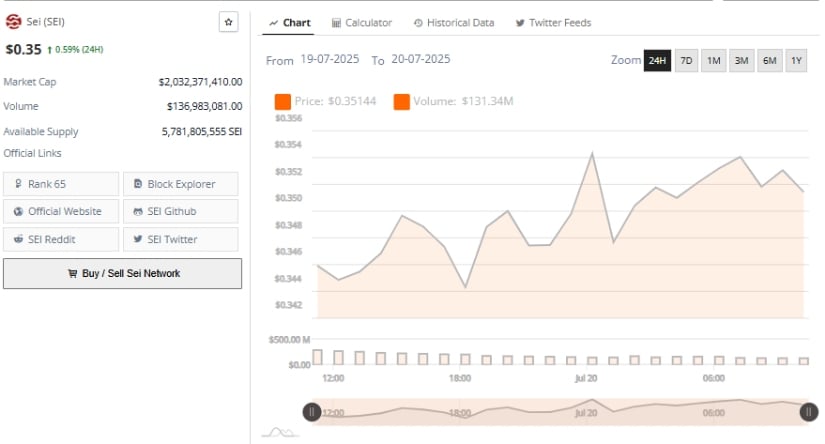This screenshot has height=444, width=825.
Task: Select the 1M zoom range
Action: point(713,60)
